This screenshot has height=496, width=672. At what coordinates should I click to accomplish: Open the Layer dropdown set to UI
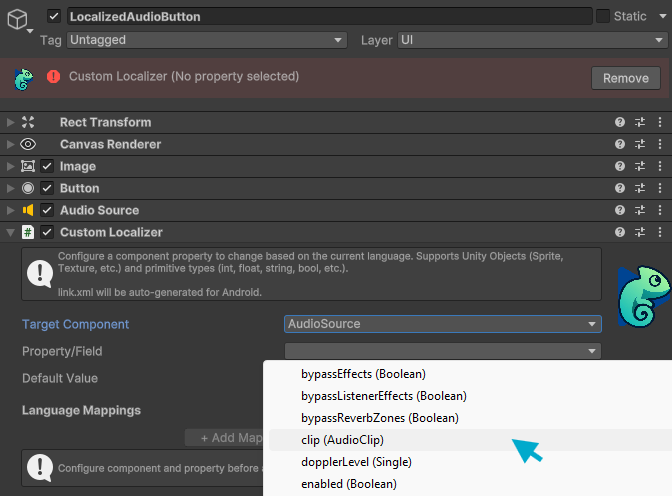point(532,40)
